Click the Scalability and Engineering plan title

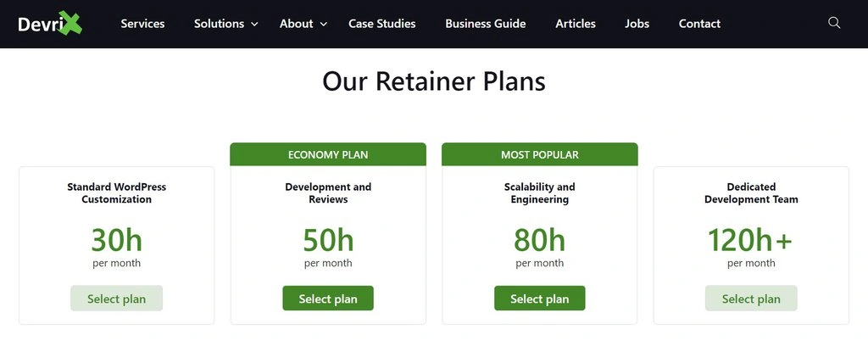point(539,193)
